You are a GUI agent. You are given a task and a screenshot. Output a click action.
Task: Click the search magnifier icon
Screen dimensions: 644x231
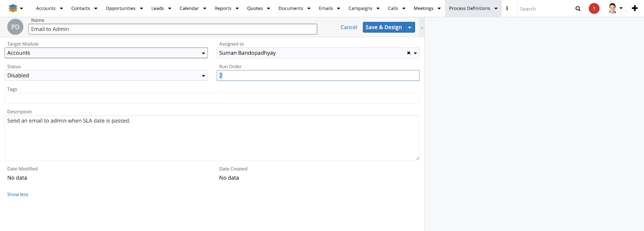(578, 8)
